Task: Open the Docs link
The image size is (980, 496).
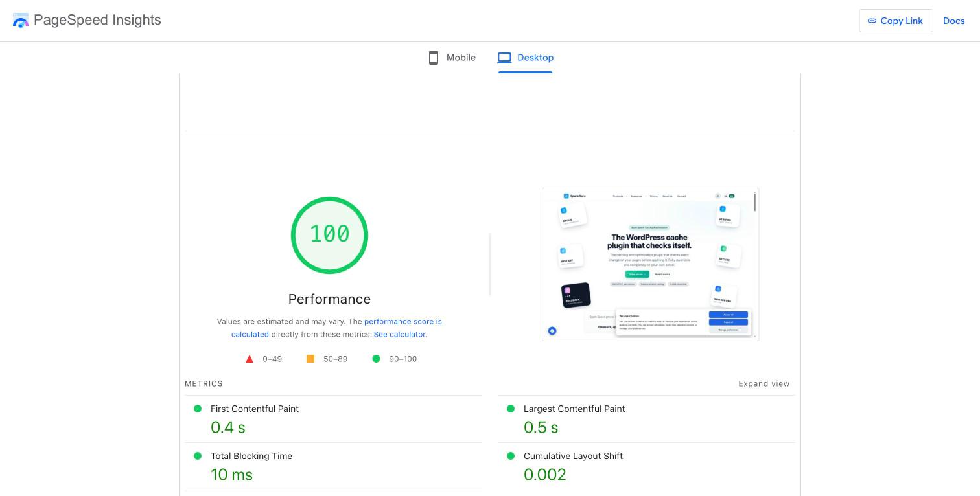Action: coord(953,21)
